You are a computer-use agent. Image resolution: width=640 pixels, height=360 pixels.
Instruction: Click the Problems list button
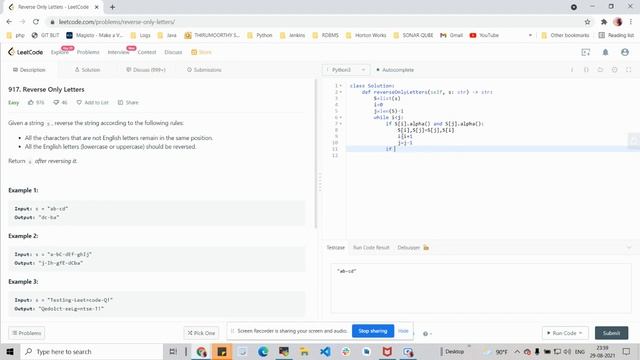(27, 333)
